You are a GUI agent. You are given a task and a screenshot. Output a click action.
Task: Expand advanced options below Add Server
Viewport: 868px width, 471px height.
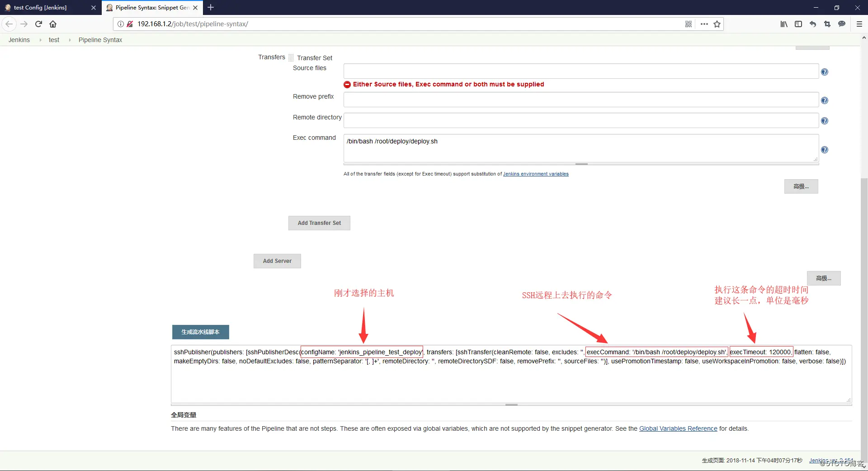point(824,278)
